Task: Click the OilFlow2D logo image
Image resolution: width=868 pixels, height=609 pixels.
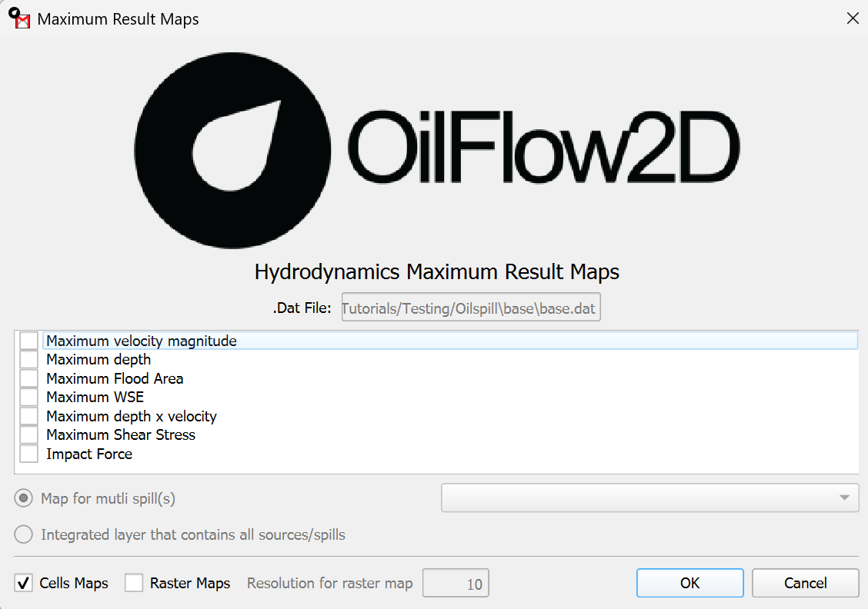Action: (436, 150)
